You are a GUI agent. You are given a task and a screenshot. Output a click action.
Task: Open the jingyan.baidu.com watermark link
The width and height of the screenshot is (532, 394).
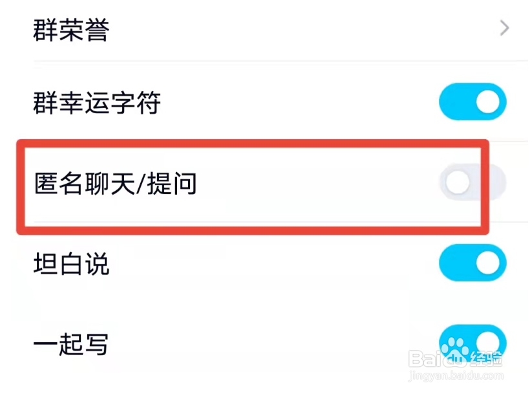(456, 376)
